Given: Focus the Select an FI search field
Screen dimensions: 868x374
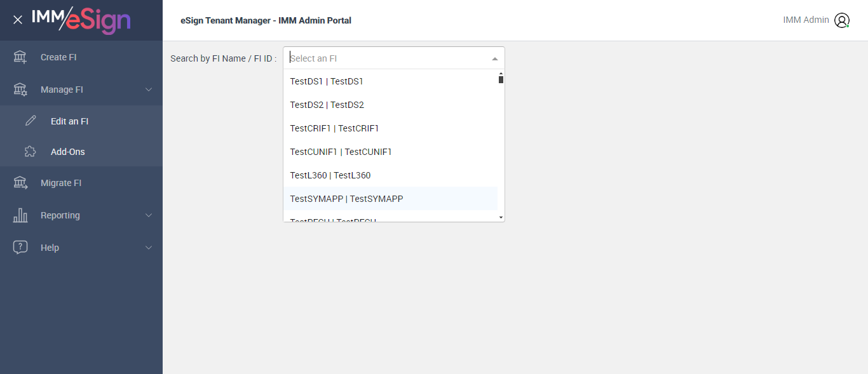Looking at the screenshot, I should [x=388, y=58].
